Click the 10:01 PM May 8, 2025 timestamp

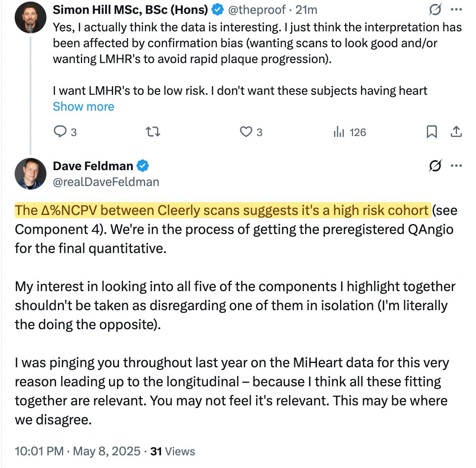[77, 451]
